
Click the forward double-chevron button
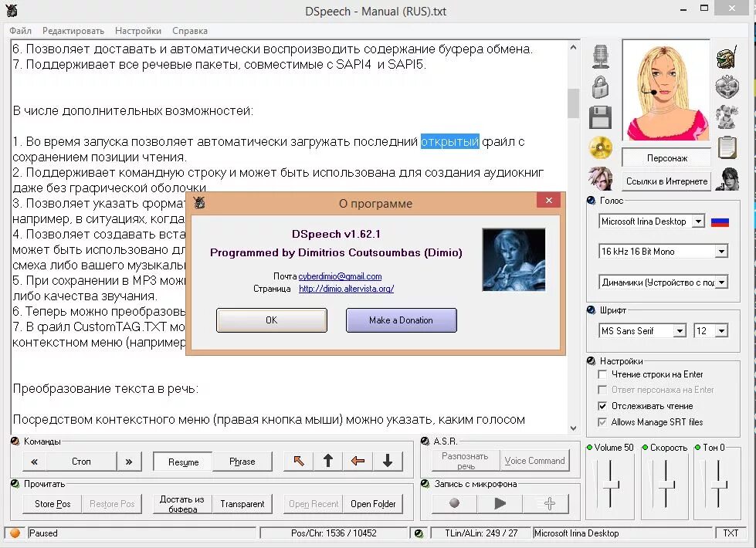pos(129,462)
